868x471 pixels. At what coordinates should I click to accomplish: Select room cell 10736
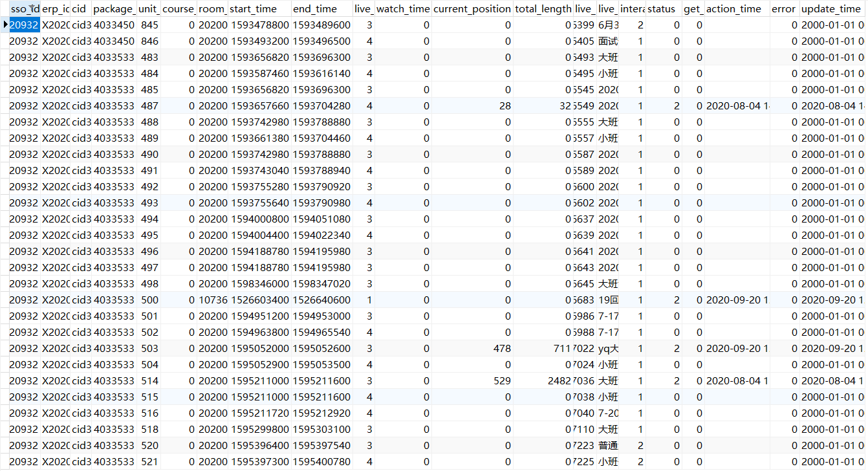[x=212, y=300]
